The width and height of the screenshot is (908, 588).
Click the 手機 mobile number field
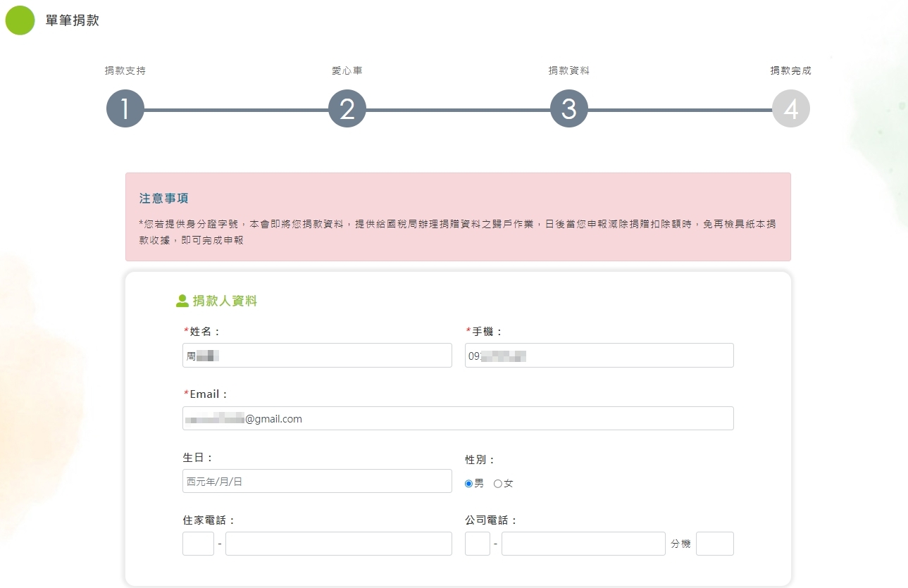click(599, 356)
